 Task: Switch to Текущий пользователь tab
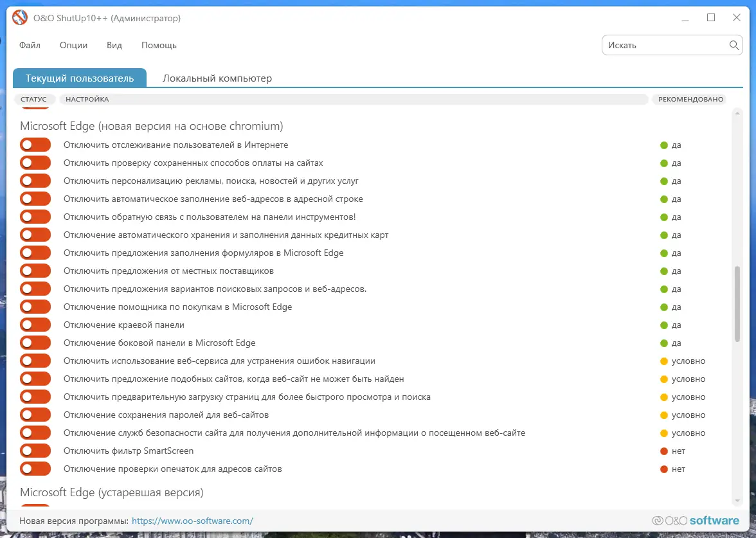[x=80, y=78]
